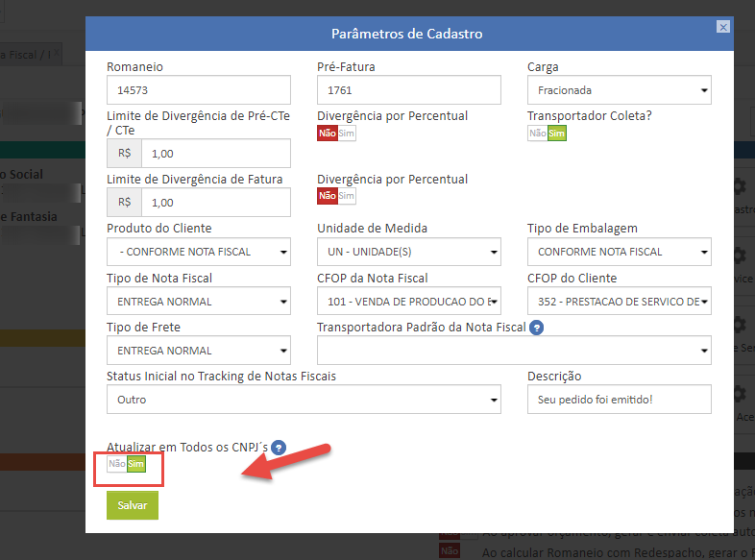Click the Romaneio input field
The image size is (755, 560).
198,90
